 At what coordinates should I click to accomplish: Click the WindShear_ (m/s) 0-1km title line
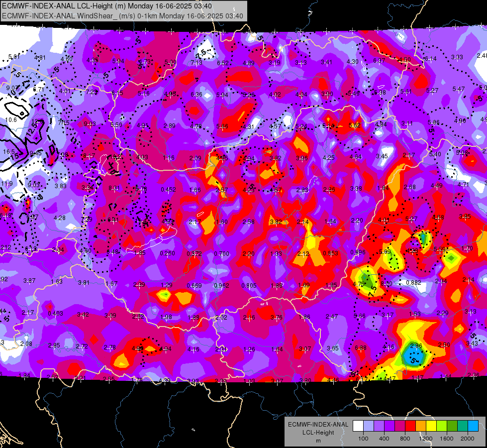[122, 16]
